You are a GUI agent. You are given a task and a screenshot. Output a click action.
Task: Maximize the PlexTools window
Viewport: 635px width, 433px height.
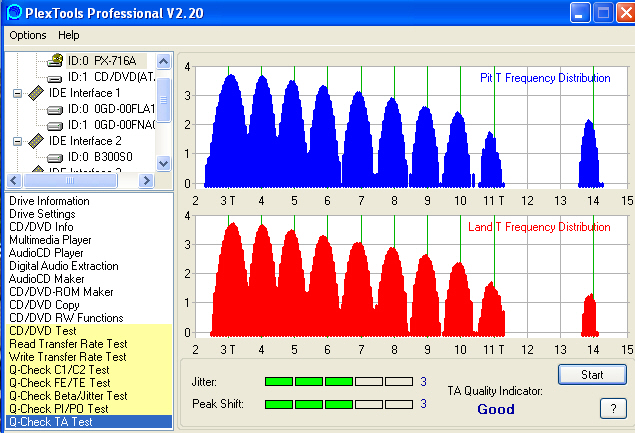coord(603,13)
